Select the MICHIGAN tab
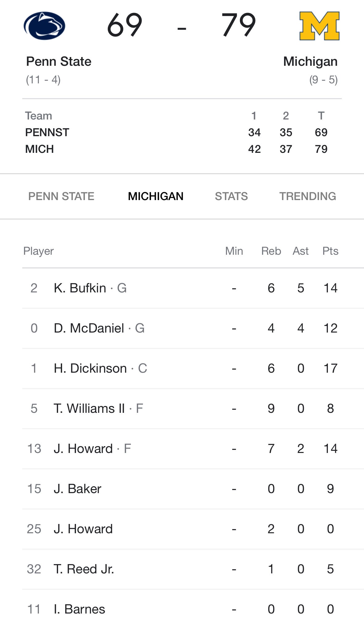 click(156, 196)
